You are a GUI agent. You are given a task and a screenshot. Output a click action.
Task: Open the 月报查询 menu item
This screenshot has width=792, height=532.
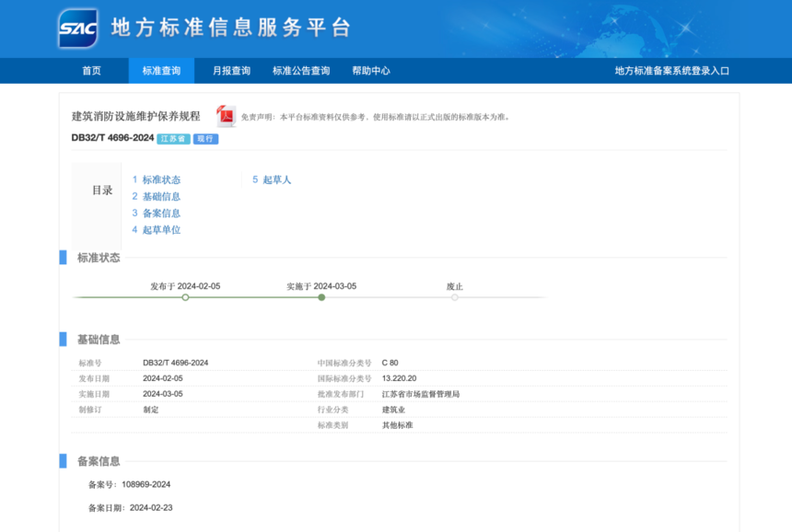pyautogui.click(x=231, y=71)
